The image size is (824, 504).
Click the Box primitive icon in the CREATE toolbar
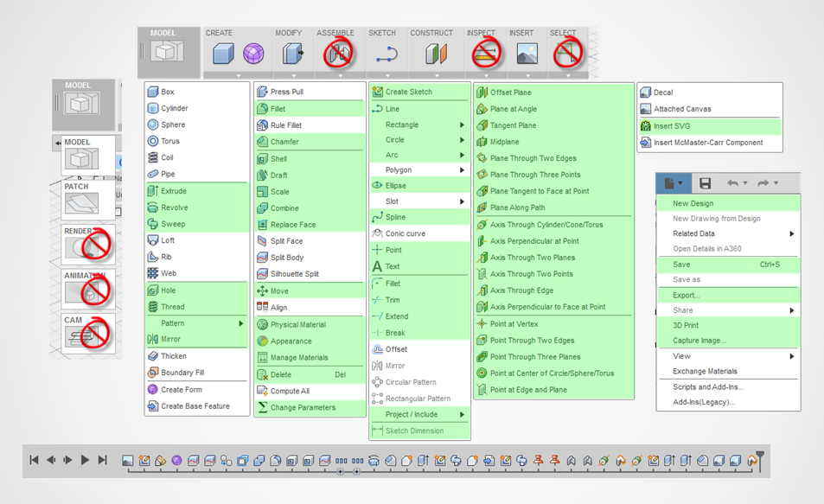[x=224, y=54]
